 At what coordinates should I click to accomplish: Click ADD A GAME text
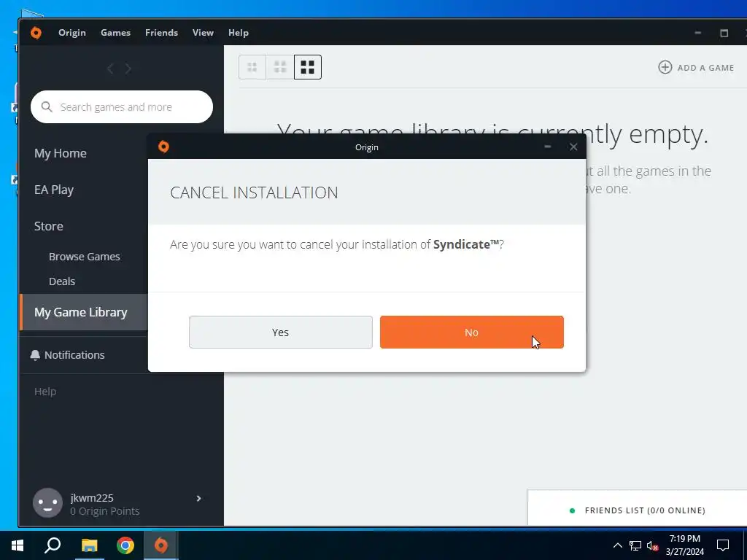(705, 68)
